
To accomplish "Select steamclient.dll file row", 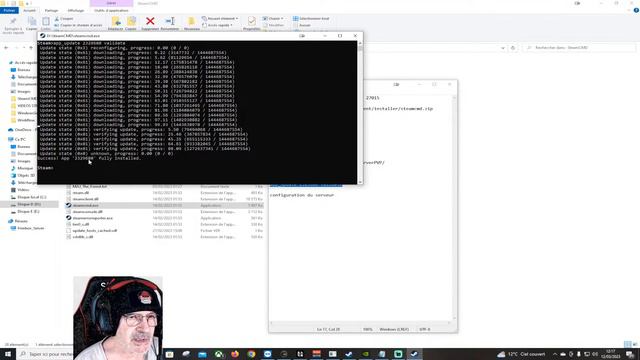I will coord(164,199).
